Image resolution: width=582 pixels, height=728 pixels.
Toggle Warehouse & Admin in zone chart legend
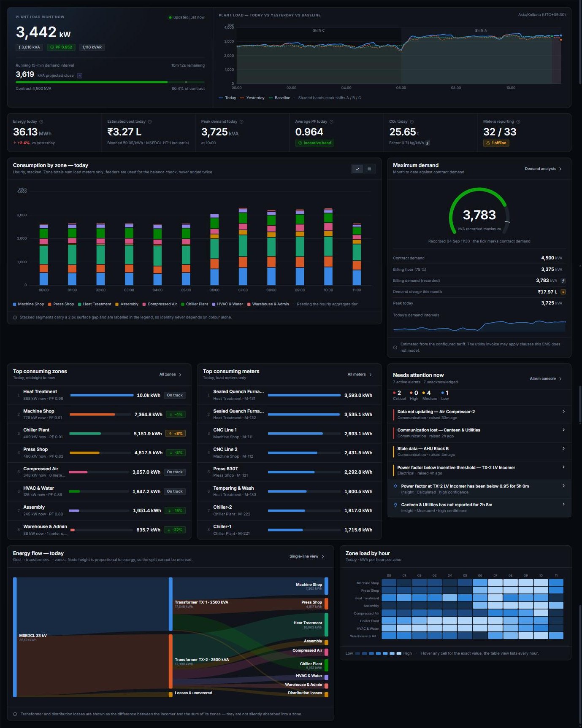tap(268, 304)
